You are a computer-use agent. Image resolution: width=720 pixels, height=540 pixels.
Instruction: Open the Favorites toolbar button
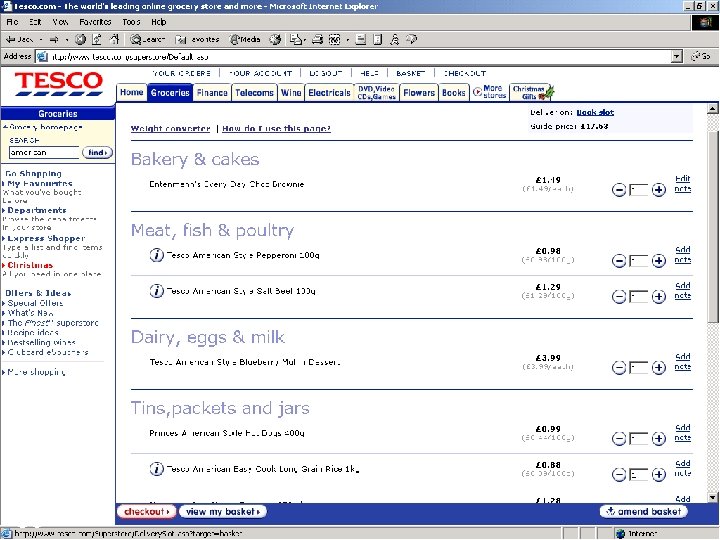(x=197, y=39)
